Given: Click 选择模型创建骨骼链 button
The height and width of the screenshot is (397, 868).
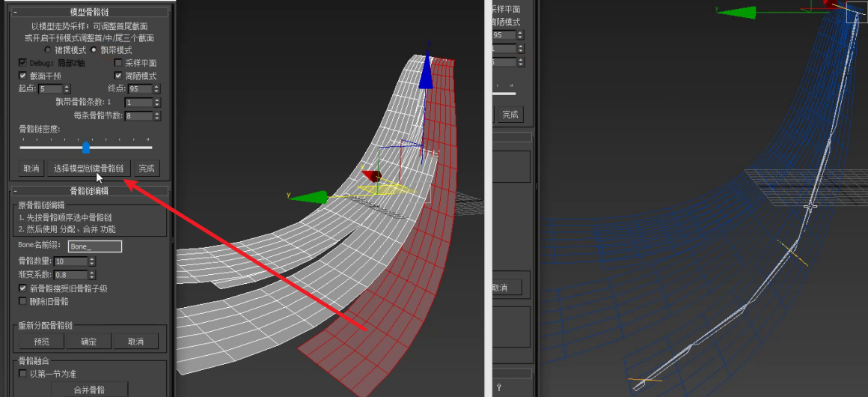Looking at the screenshot, I should pos(88,169).
